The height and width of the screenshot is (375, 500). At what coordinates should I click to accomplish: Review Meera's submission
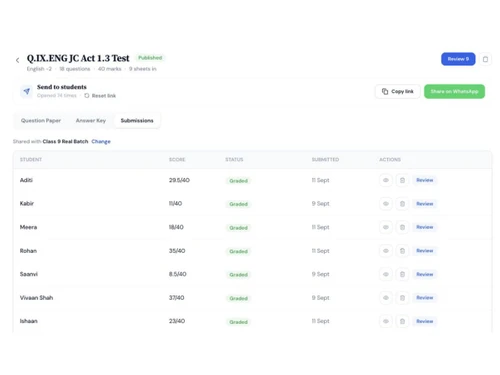(x=425, y=227)
